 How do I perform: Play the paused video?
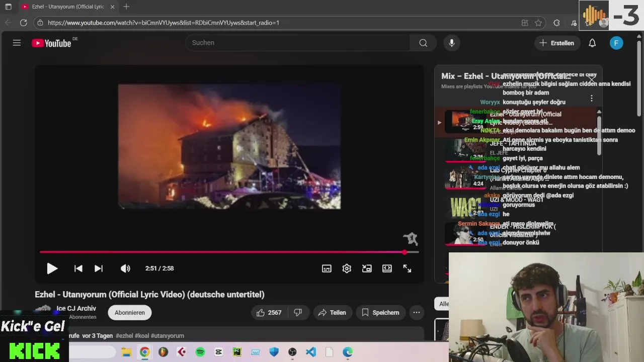[52, 268]
